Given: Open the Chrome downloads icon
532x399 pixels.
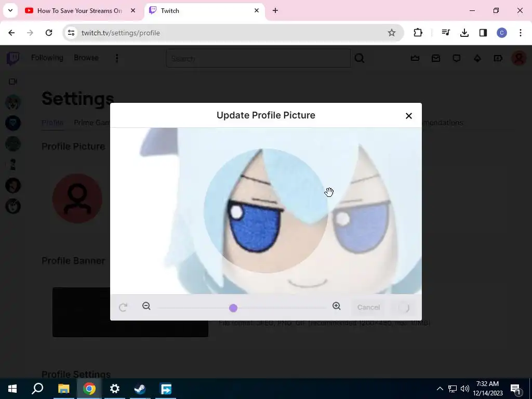Looking at the screenshot, I should (464, 33).
